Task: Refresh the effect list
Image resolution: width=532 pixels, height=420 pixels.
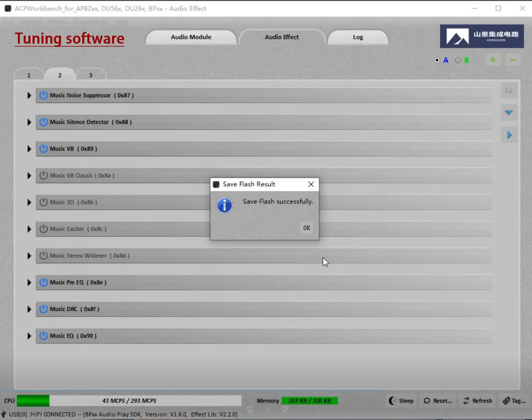Action: [x=478, y=400]
